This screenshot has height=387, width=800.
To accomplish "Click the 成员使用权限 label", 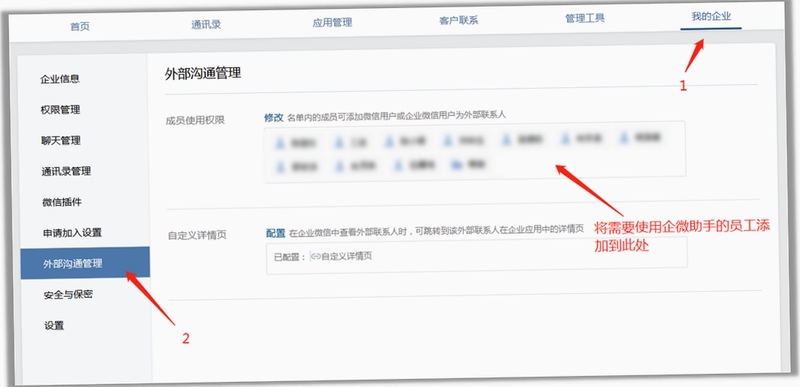I will pos(195,120).
